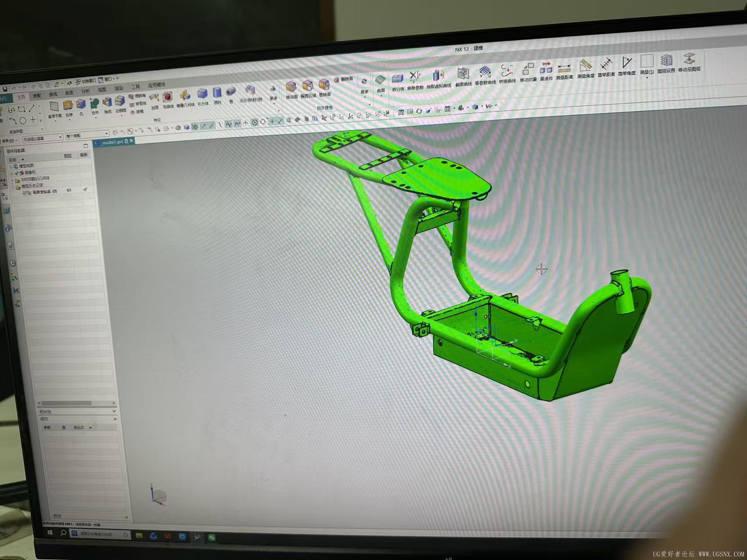Click the 图层设置 layer settings icon

666,64
